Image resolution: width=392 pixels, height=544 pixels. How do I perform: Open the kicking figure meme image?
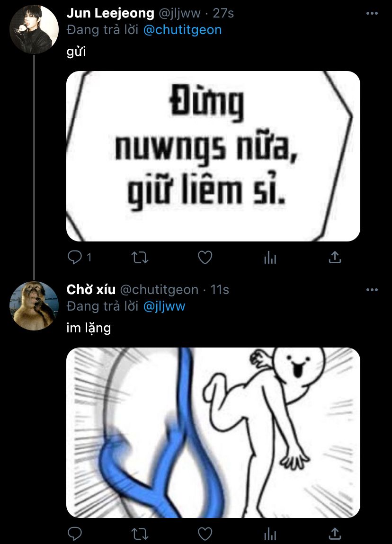click(x=213, y=432)
